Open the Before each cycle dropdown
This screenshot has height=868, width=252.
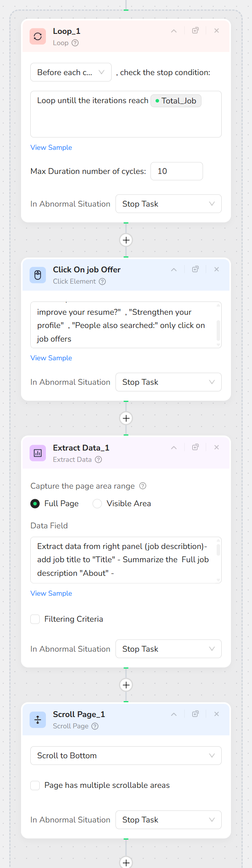(71, 72)
